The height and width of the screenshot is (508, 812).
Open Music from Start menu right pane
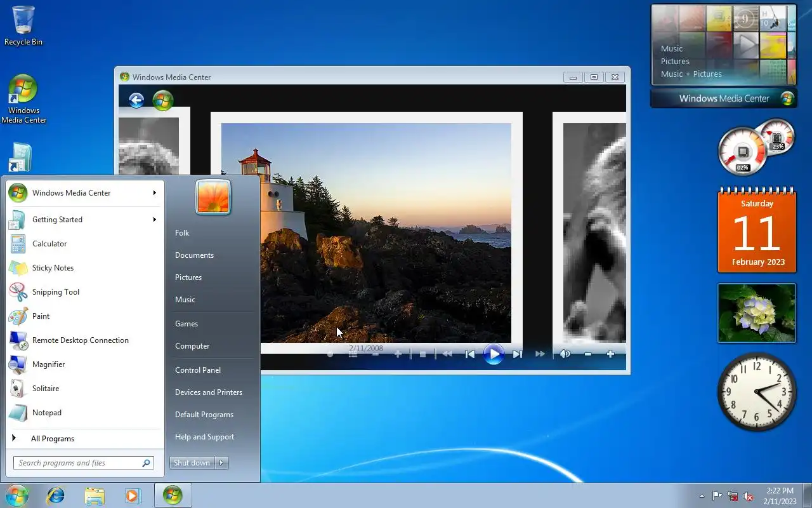pyautogui.click(x=185, y=300)
